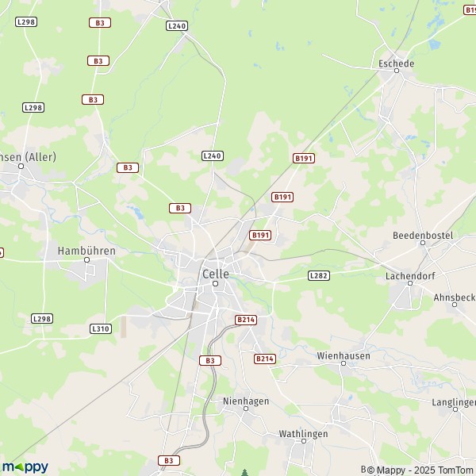This screenshot has width=476, height=476.
Task: Click the Celle city label
Action: (216, 274)
